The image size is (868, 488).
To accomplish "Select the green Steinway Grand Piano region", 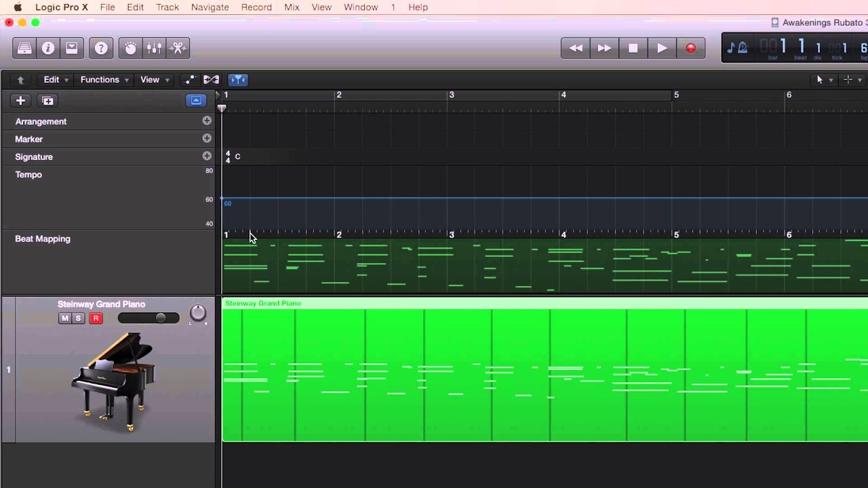I will [x=545, y=370].
